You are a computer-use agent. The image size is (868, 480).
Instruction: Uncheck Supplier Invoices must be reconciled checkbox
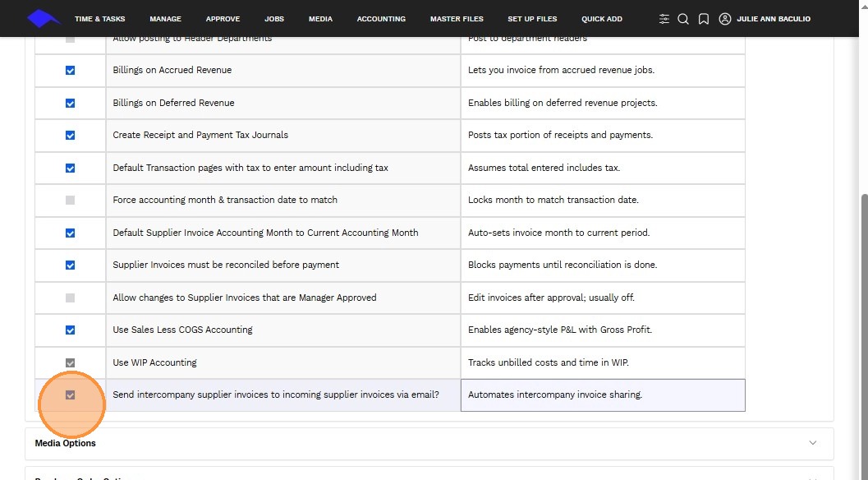[70, 265]
